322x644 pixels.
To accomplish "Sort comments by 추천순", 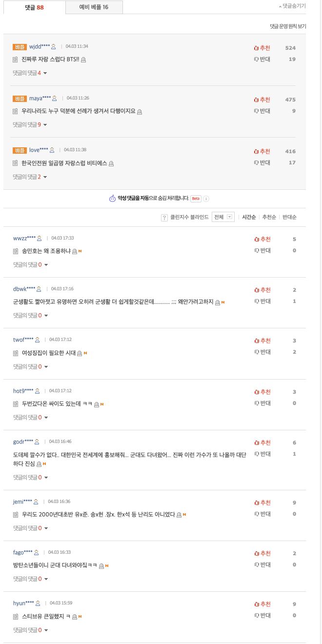I will pyautogui.click(x=269, y=217).
